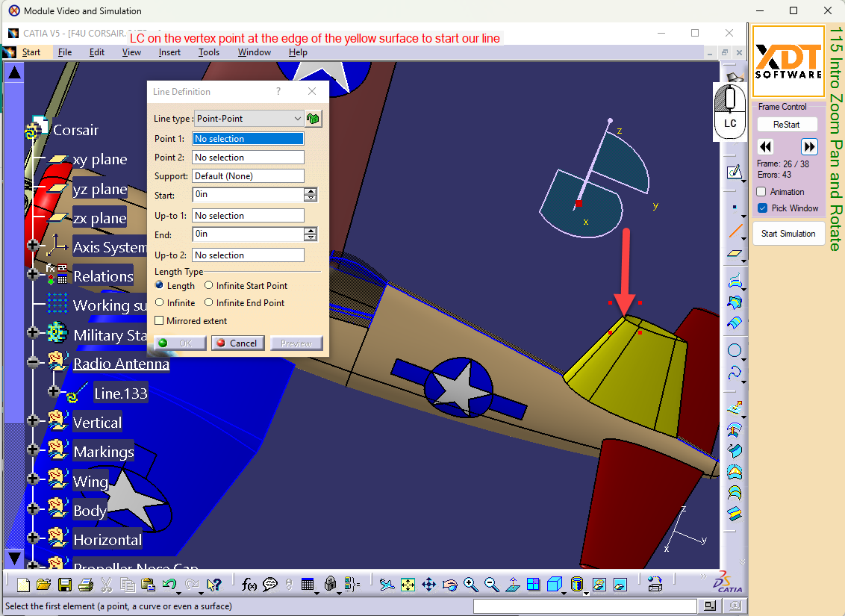Image resolution: width=845 pixels, height=616 pixels.
Task: Select the Rotate view tool
Action: click(450, 585)
